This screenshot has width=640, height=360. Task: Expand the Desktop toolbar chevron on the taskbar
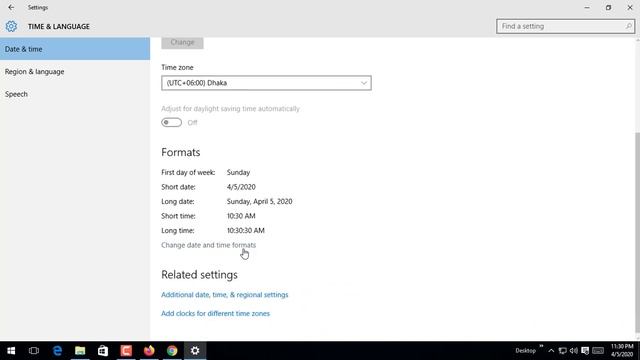[541, 346]
